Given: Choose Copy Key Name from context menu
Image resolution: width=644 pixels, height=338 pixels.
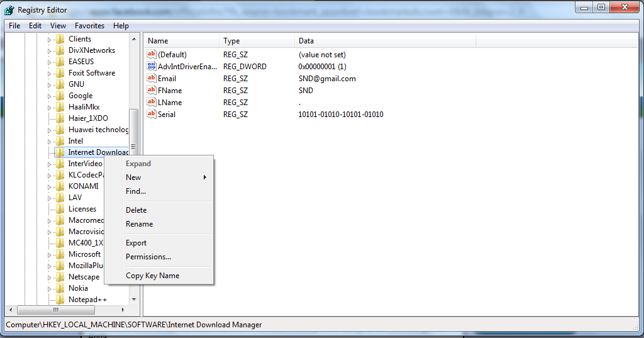Looking at the screenshot, I should click(x=167, y=276).
